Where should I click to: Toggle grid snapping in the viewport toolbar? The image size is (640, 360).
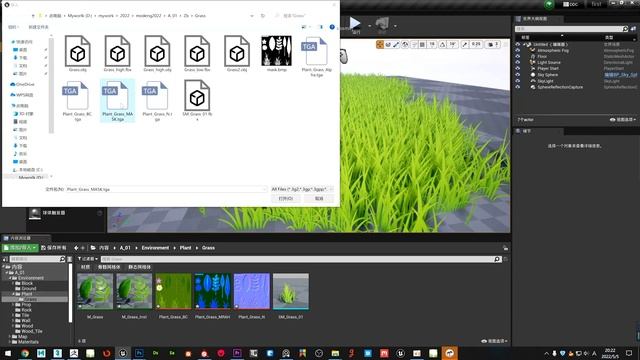[422, 44]
